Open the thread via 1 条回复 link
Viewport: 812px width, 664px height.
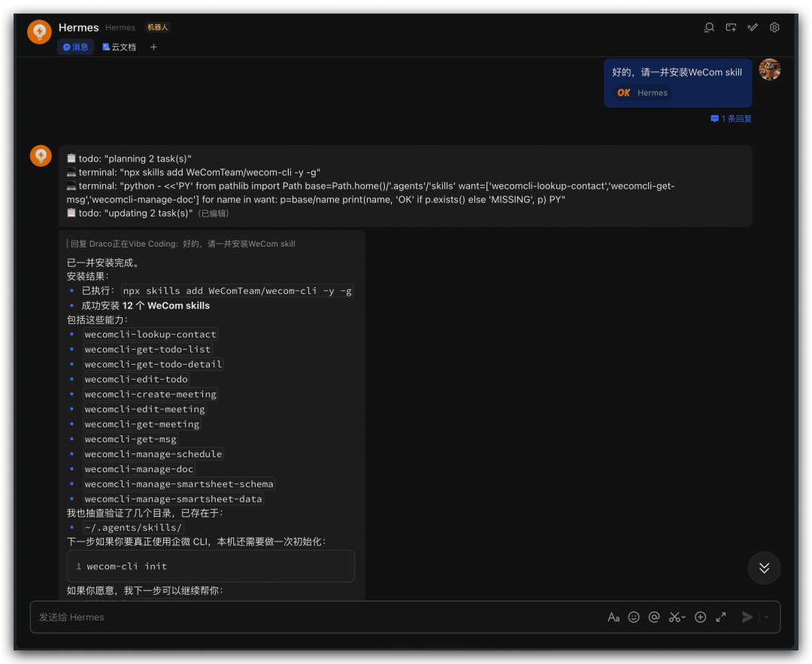tap(730, 118)
